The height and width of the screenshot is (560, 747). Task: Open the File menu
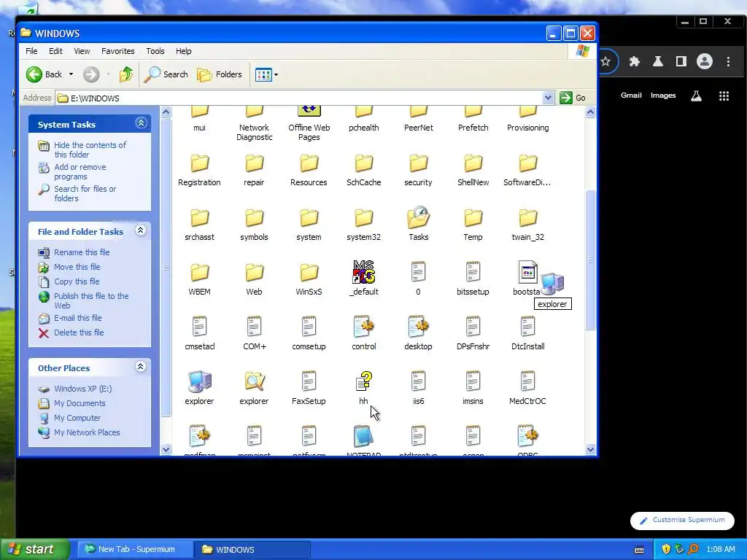(x=31, y=51)
